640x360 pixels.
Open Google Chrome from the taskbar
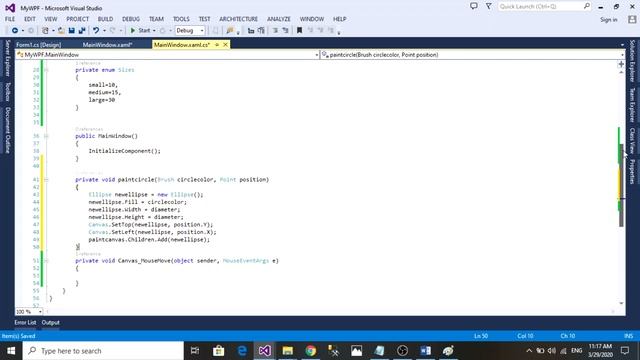point(311,351)
